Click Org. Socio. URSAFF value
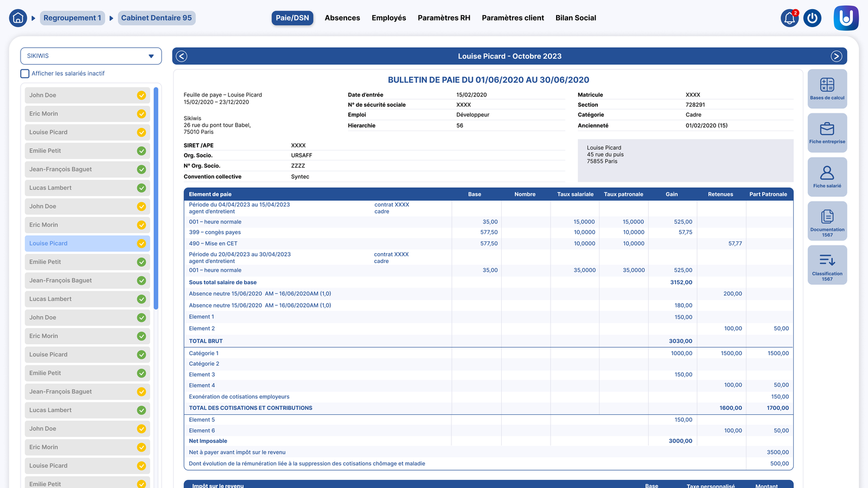Image resolution: width=868 pixels, height=488 pixels. coord(302,156)
